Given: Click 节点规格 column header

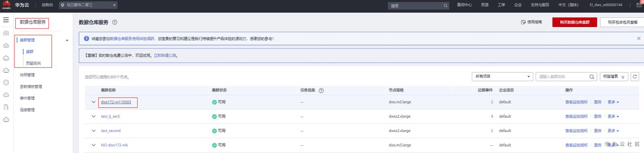Looking at the screenshot, I should (396, 90).
